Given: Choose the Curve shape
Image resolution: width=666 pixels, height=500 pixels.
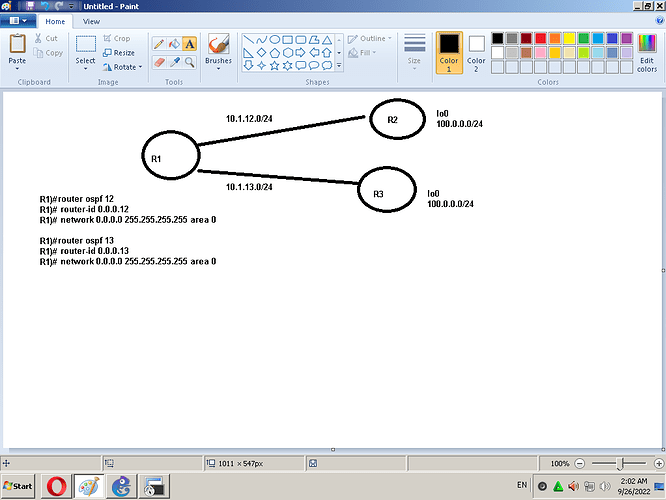Looking at the screenshot, I should [x=262, y=40].
